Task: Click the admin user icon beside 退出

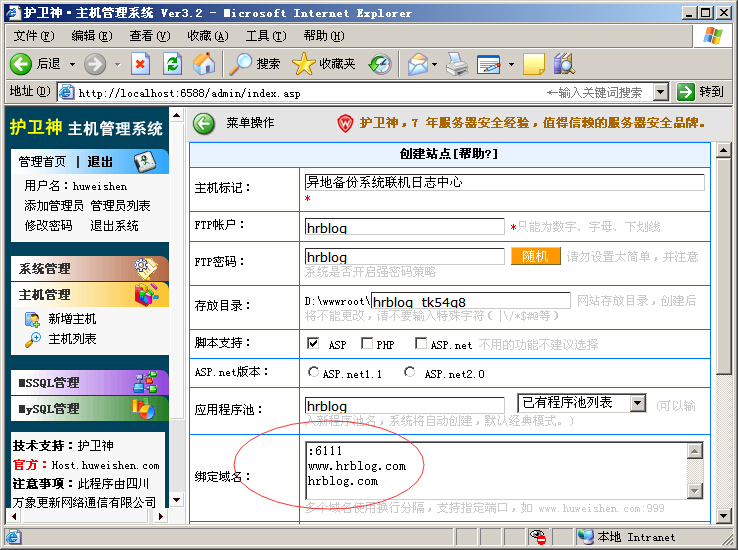Action: [x=144, y=161]
